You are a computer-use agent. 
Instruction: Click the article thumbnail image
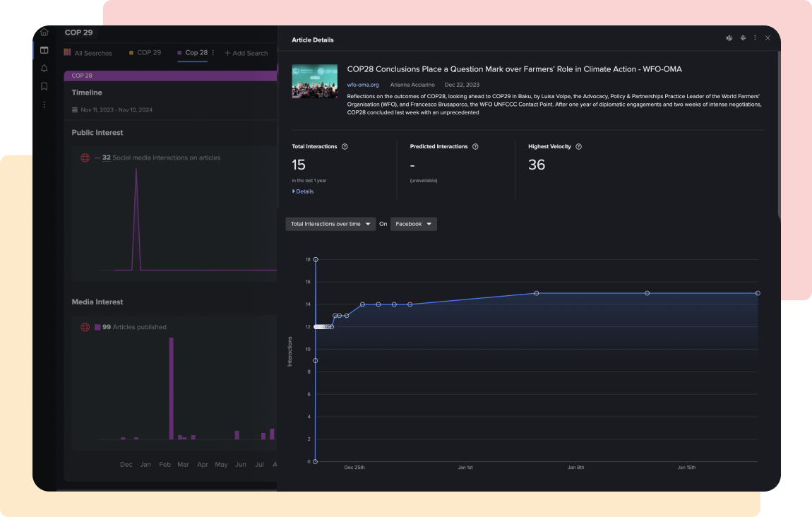tap(314, 81)
